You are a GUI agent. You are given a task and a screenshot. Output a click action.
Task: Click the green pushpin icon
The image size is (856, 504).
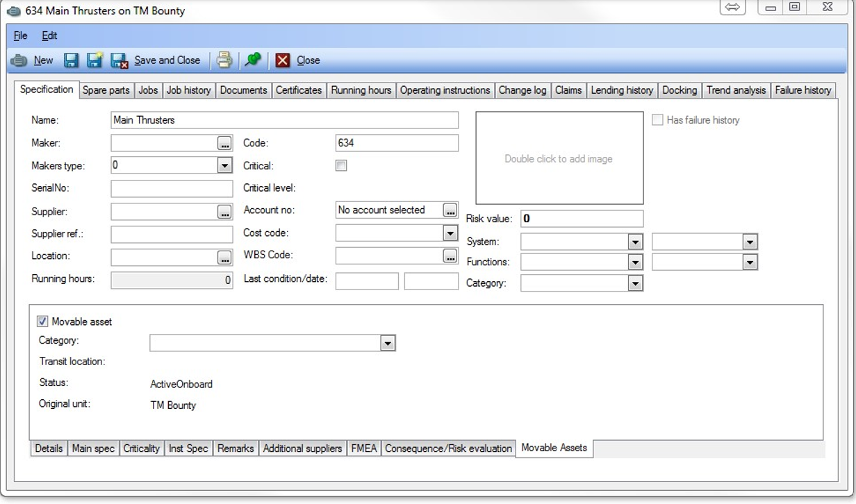point(253,60)
